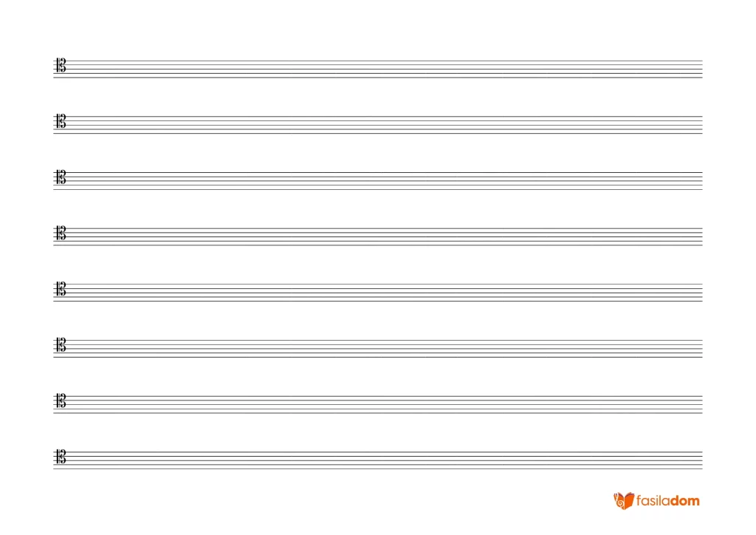Click the alto clef on the fifth staff
Image resolution: width=756 pixels, height=535 pixels.
point(61,289)
